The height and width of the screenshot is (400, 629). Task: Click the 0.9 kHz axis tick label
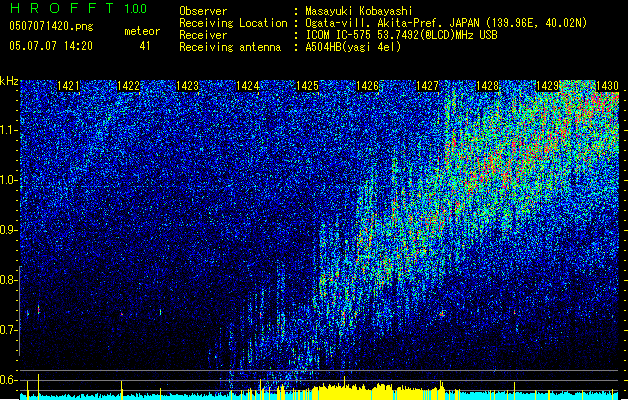pyautogui.click(x=8, y=230)
